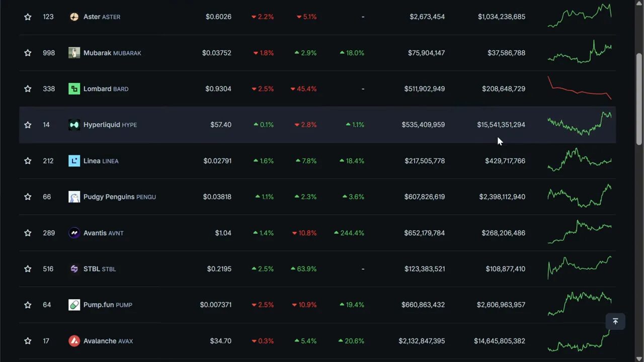Click the Pudgy Penguins coin logo
This screenshot has width=644, height=362.
coord(74,197)
